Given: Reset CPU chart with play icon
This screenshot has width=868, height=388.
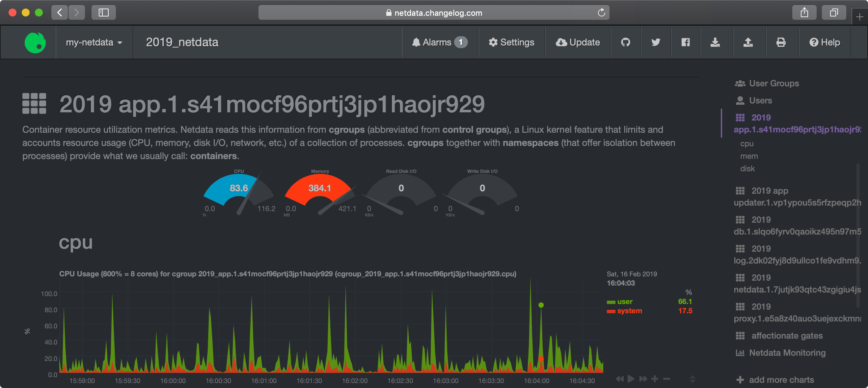Looking at the screenshot, I should point(631,379).
